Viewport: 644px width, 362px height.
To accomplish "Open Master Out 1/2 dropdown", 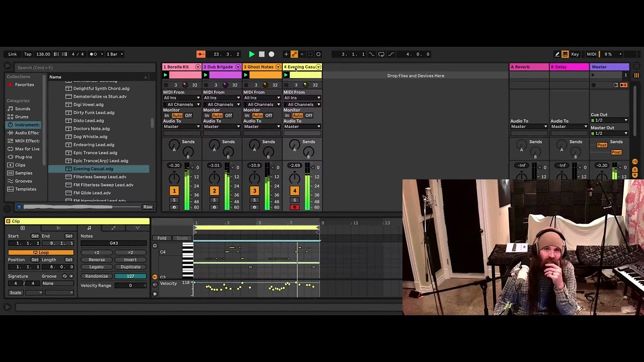I will (609, 133).
